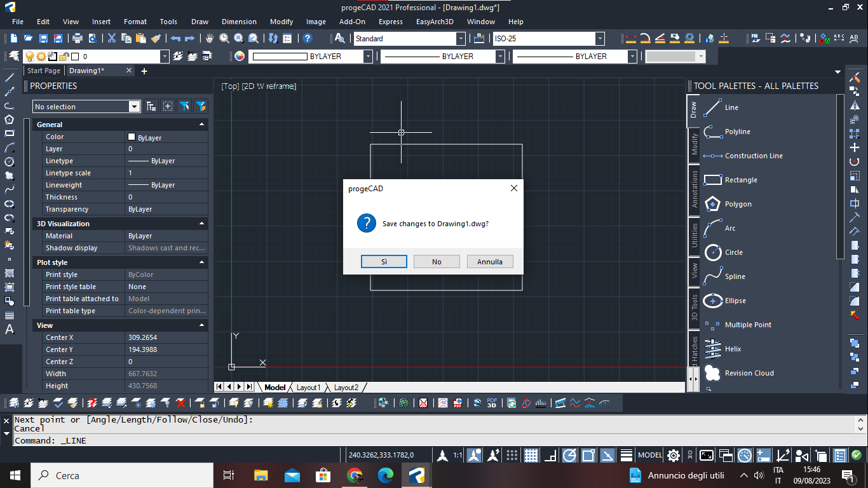Select the Rectangle tool in Tool Palettes

coord(730,180)
